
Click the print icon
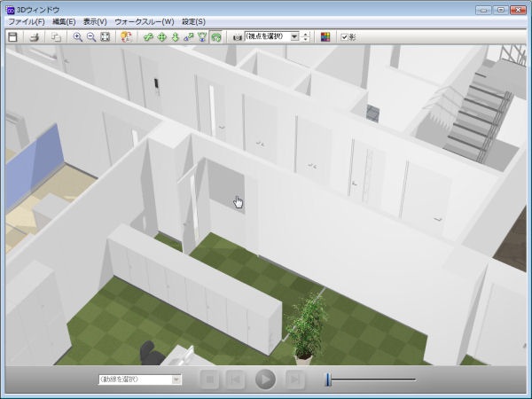click(34, 37)
